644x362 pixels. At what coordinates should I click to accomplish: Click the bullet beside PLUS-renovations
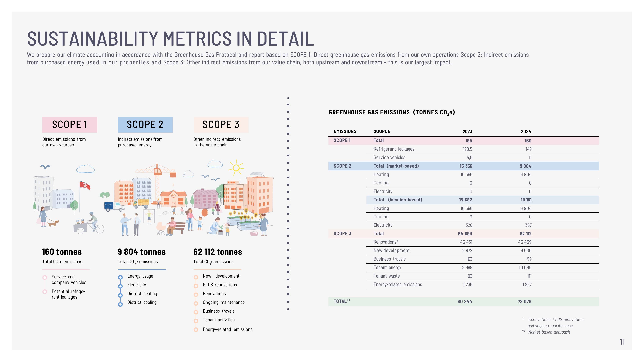[x=196, y=286]
